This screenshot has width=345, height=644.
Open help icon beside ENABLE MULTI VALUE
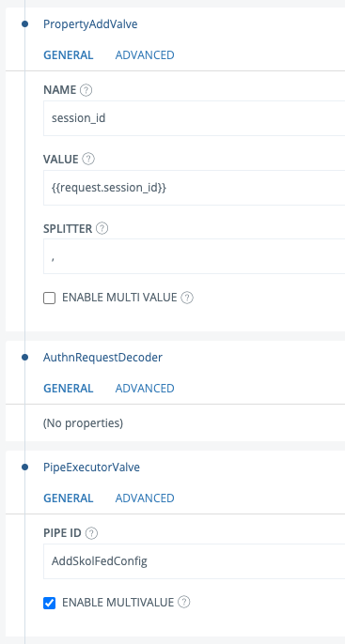[x=187, y=298]
